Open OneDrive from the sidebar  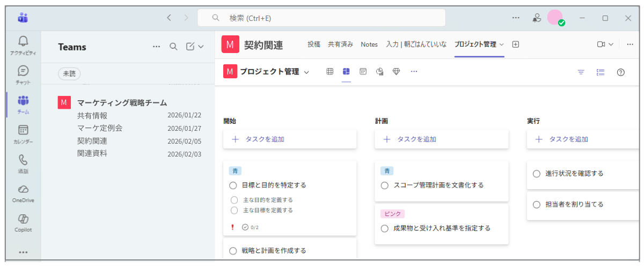(x=23, y=193)
